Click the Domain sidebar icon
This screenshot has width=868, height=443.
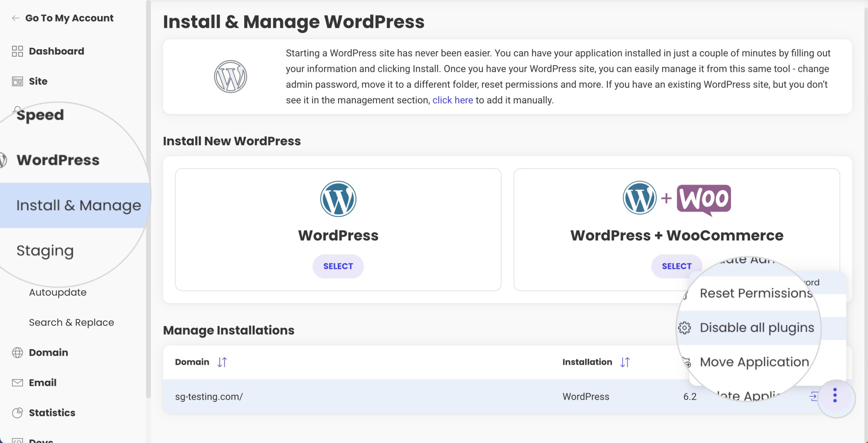tap(18, 352)
